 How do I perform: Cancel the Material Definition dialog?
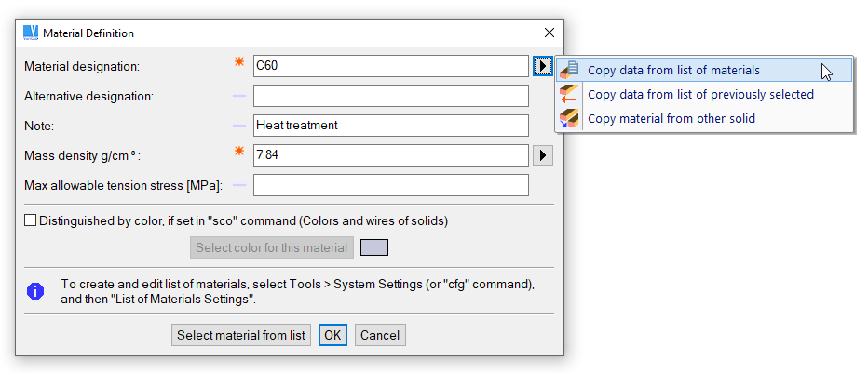379,335
